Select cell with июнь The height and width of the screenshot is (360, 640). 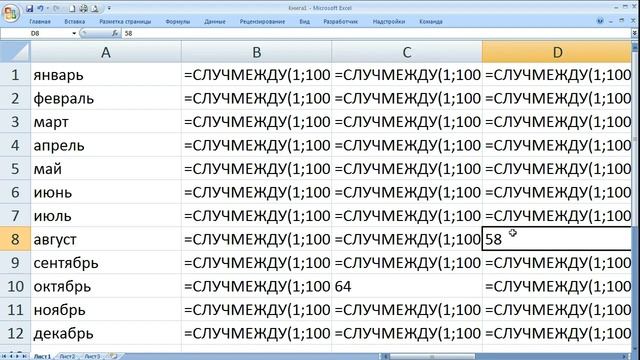click(x=106, y=192)
